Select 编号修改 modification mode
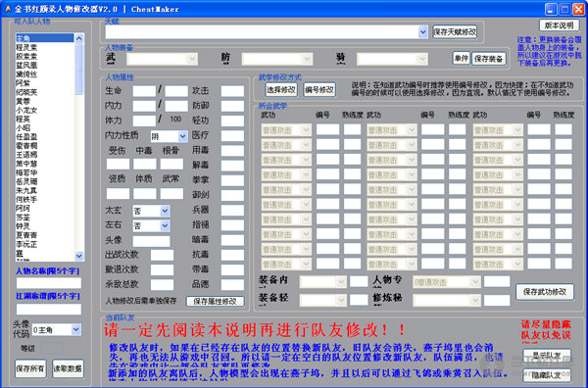Viewport: 588px width, 388px height. (319, 89)
